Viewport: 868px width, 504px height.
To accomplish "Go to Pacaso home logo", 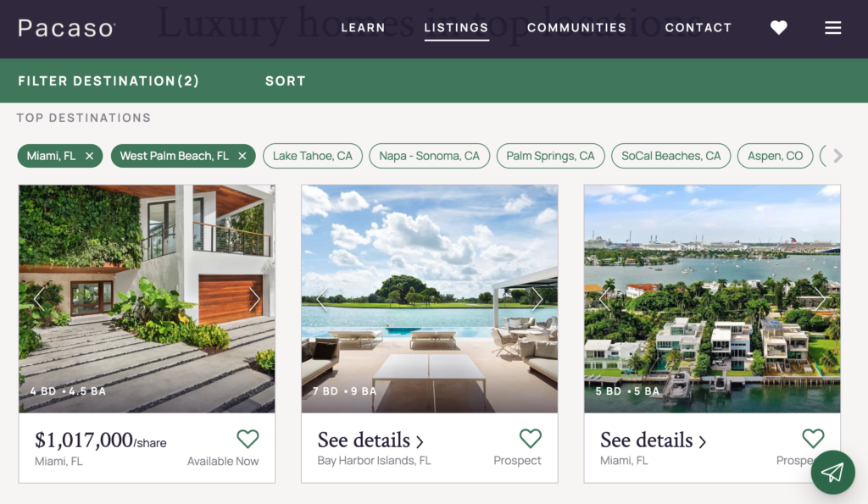I will [66, 28].
